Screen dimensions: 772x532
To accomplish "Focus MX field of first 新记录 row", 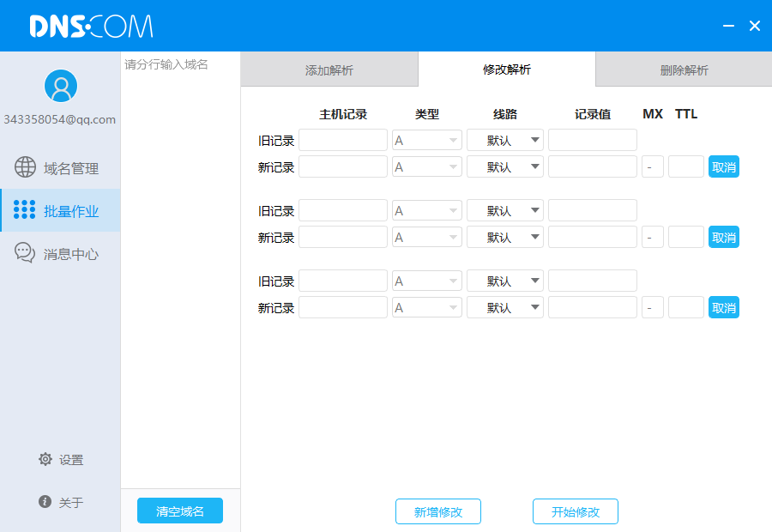I will (653, 167).
